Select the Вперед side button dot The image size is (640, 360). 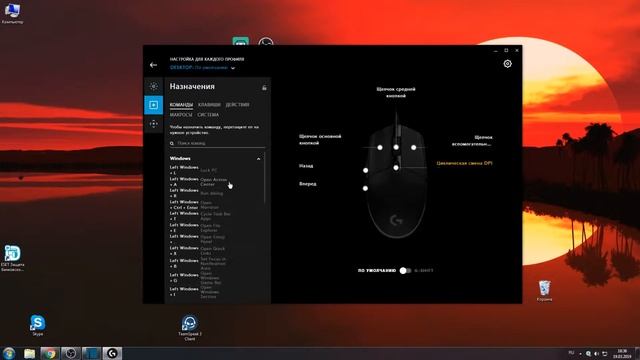pos(365,188)
